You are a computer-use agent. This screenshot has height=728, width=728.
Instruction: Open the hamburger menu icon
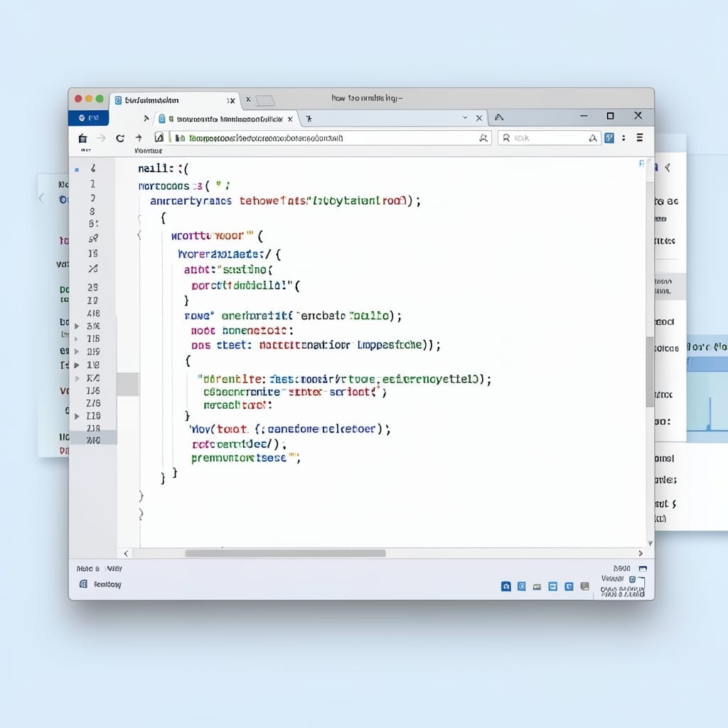[640, 137]
